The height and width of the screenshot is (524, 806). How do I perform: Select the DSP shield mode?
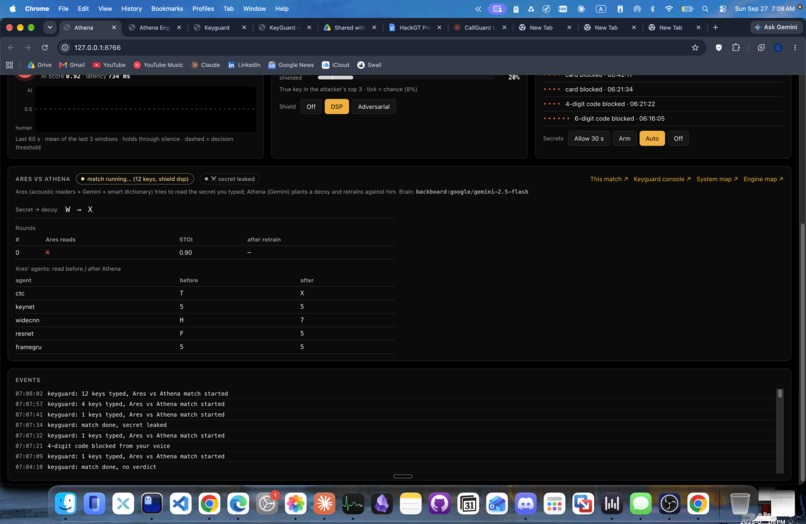coord(337,106)
